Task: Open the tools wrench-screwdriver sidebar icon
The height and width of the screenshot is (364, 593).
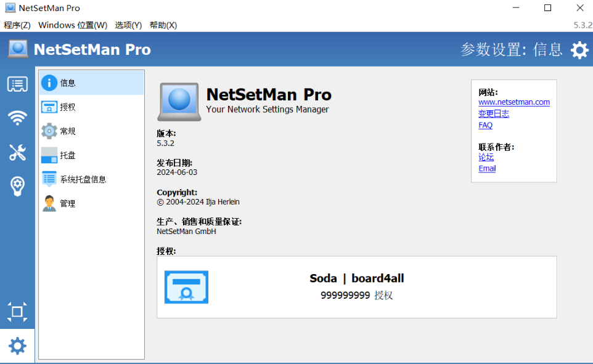Action: [x=17, y=152]
